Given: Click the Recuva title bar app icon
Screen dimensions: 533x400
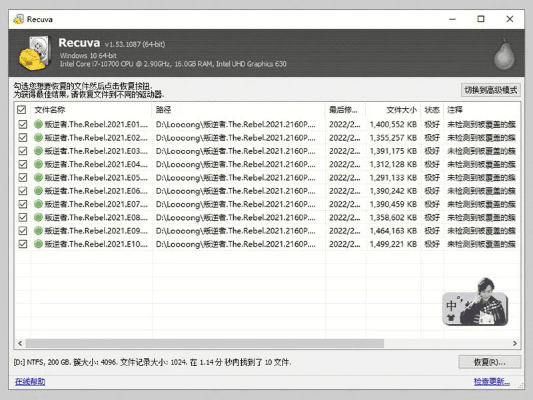Looking at the screenshot, I should (19, 19).
